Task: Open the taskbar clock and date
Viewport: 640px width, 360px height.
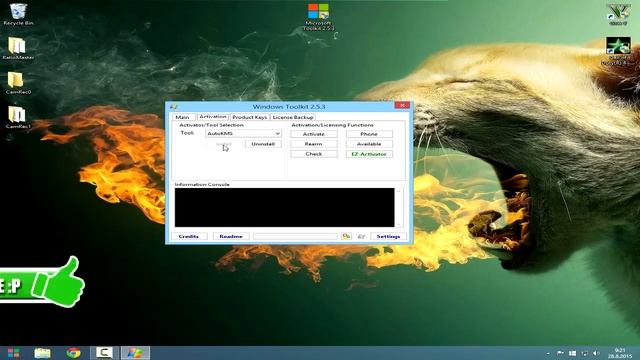Action: (x=620, y=353)
